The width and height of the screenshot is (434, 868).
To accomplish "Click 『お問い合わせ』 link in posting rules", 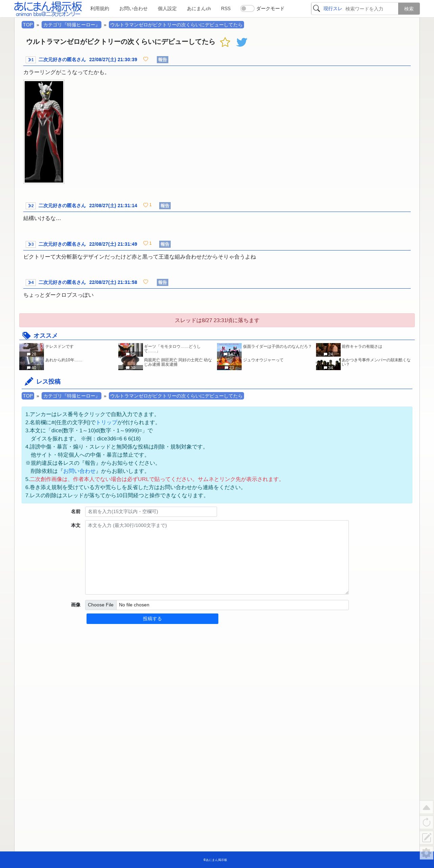I will coord(79,471).
